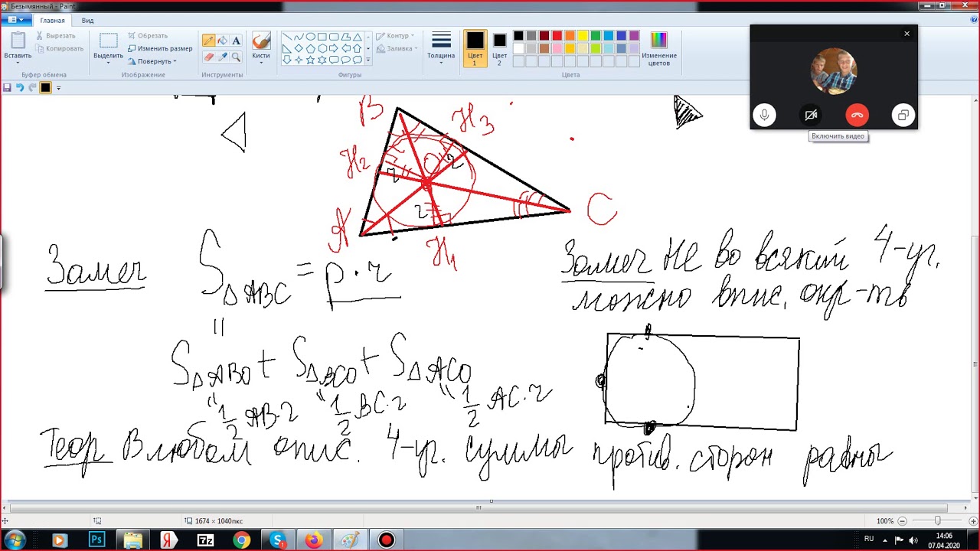Expand the Paste (Вставить) dropdown arrow
This screenshot has height=551, width=980.
point(18,64)
